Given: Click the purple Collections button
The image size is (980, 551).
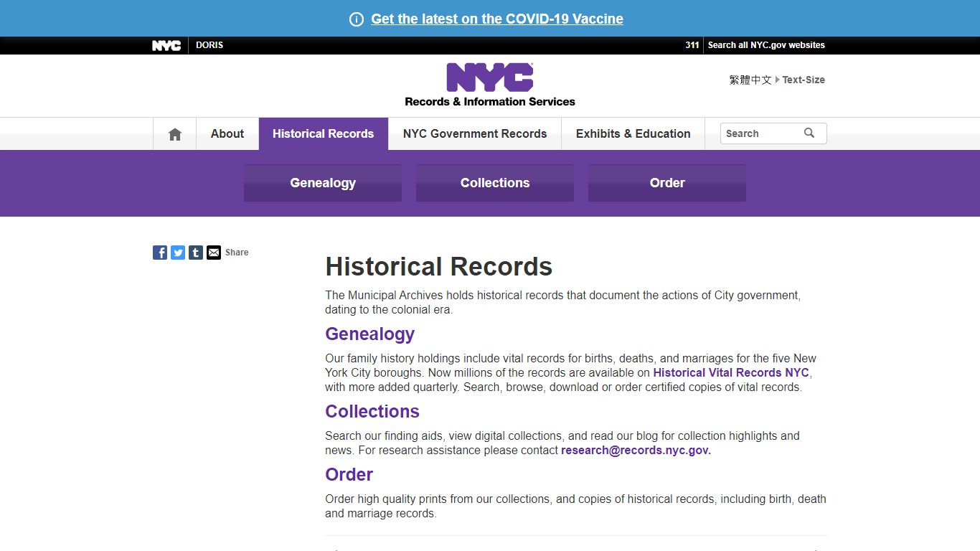Looking at the screenshot, I should tap(495, 183).
